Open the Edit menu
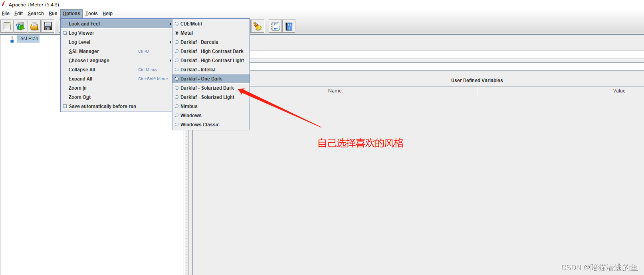The width and height of the screenshot is (644, 275). coord(18,14)
